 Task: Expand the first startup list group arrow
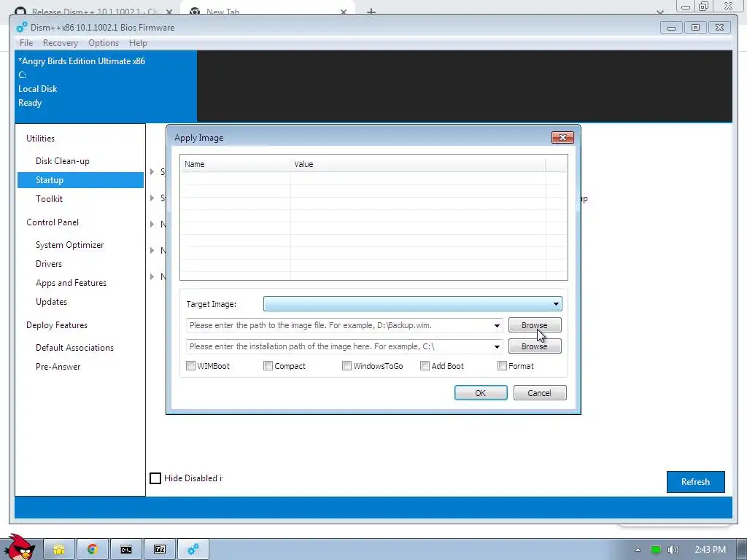pyautogui.click(x=152, y=171)
